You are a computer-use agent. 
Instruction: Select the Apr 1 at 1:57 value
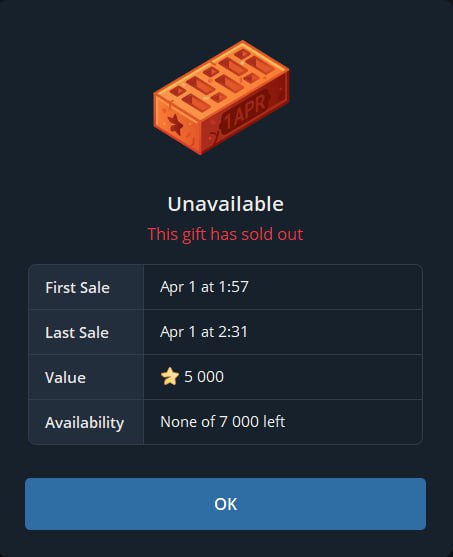click(x=204, y=287)
